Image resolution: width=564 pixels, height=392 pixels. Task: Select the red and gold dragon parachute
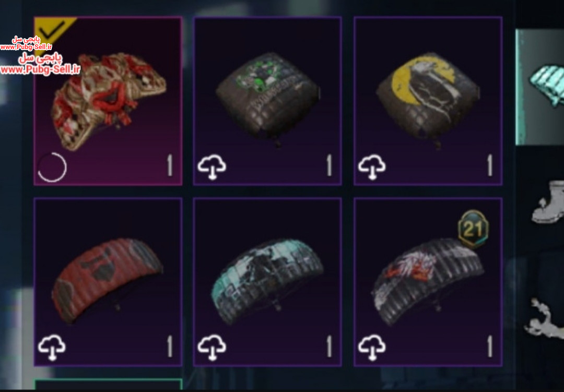108,101
